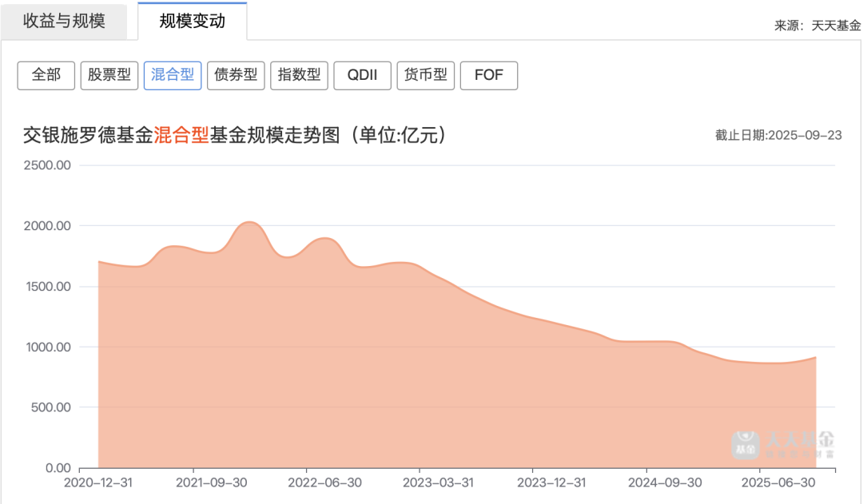Screen dimensions: 863x504
Task: Click the 来源：天天基金 source text
Action: coord(817,25)
